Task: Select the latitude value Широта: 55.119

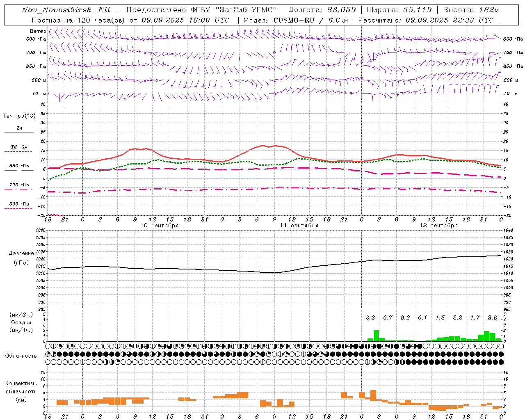Action: [x=399, y=10]
